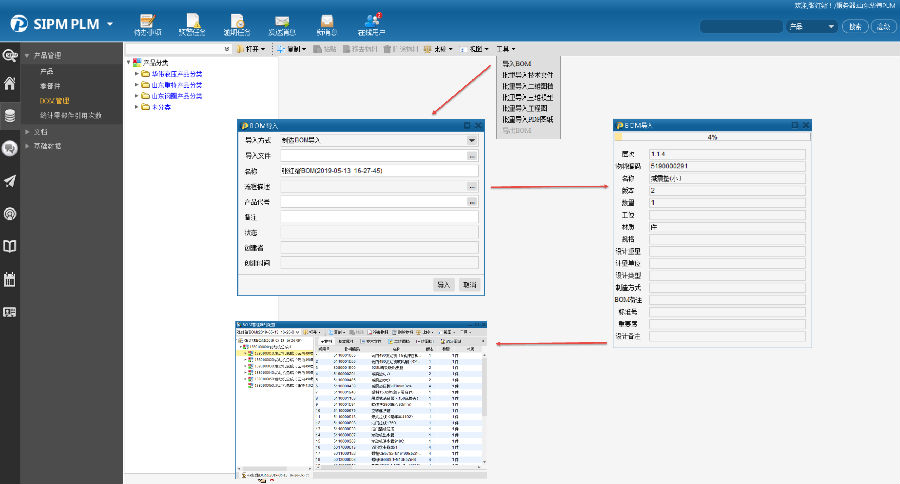Open the book icon in left sidebar
This screenshot has height=484, width=900.
pyautogui.click(x=10, y=246)
